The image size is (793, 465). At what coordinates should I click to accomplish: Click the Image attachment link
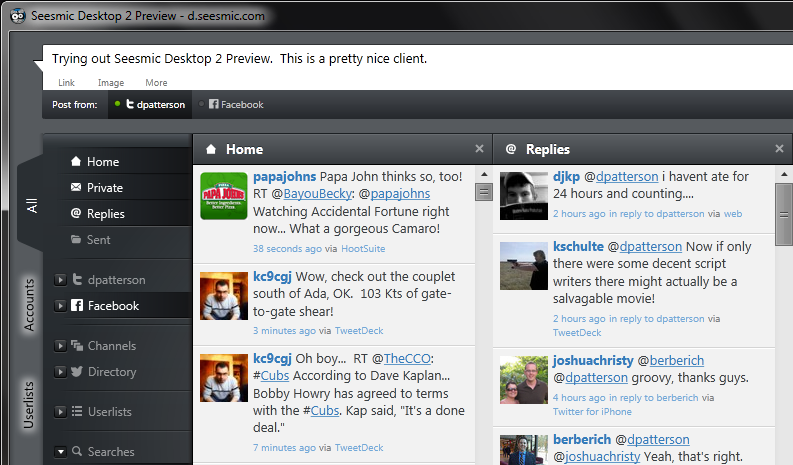click(x=111, y=82)
